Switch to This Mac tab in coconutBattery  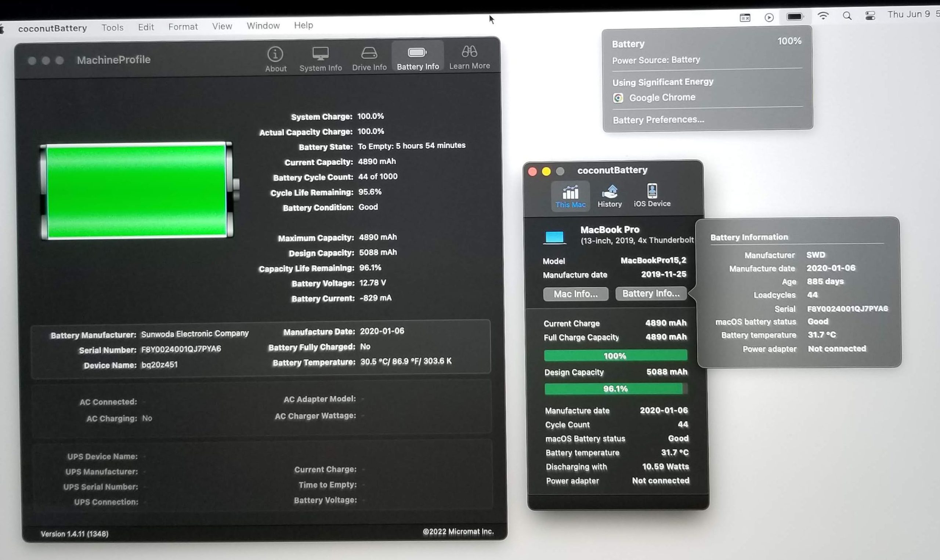pos(570,196)
